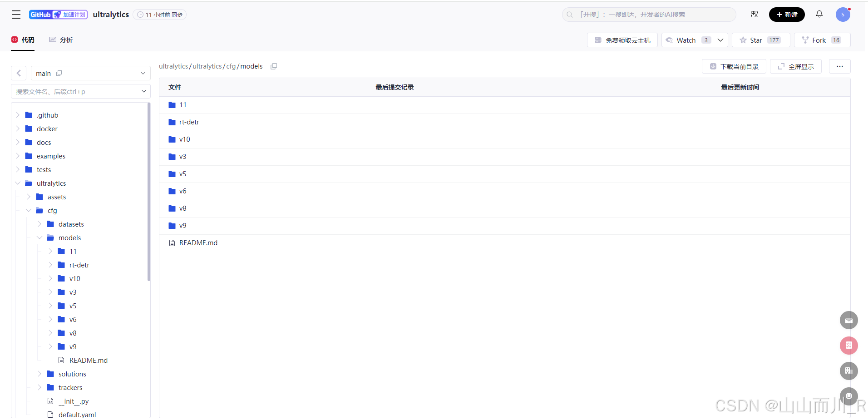The width and height of the screenshot is (868, 420).
Task: Open v5 folder in file list
Action: click(182, 174)
